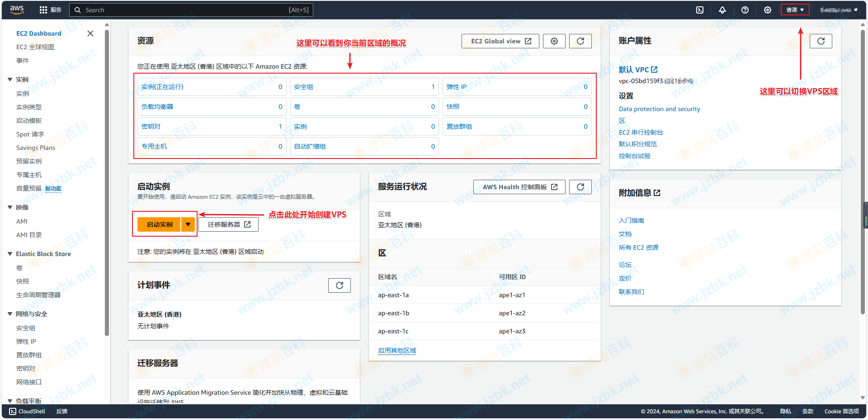Open Spot 请求 in sidebar

30,134
